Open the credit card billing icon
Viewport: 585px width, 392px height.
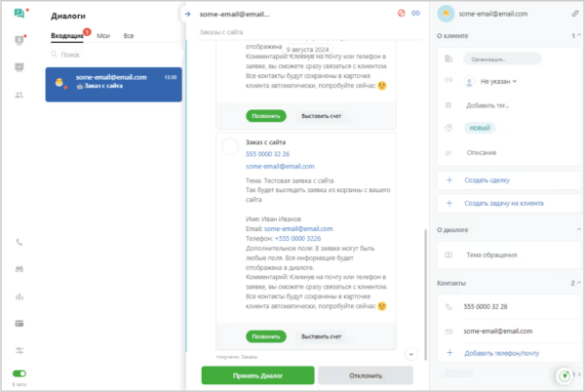click(19, 324)
